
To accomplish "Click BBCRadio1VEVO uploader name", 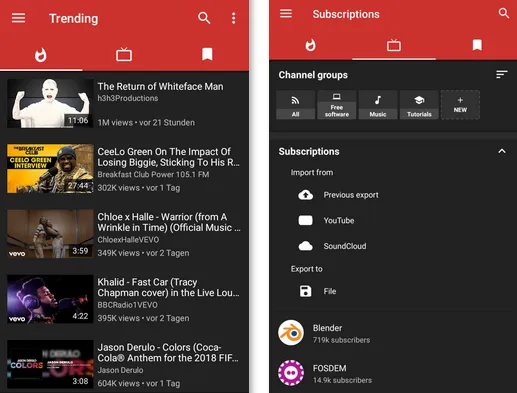I will coord(127,305).
